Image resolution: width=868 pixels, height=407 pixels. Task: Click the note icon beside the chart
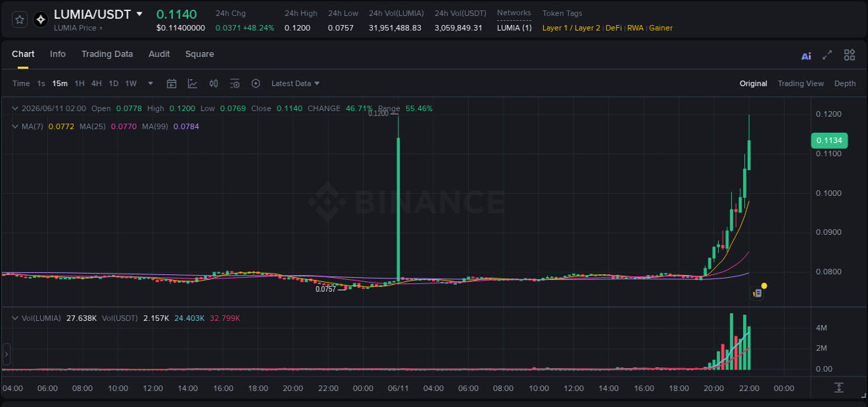click(758, 294)
